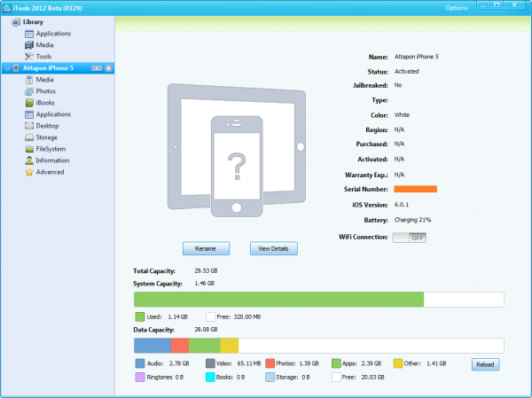Click the Audio blue color swatch

click(140, 363)
